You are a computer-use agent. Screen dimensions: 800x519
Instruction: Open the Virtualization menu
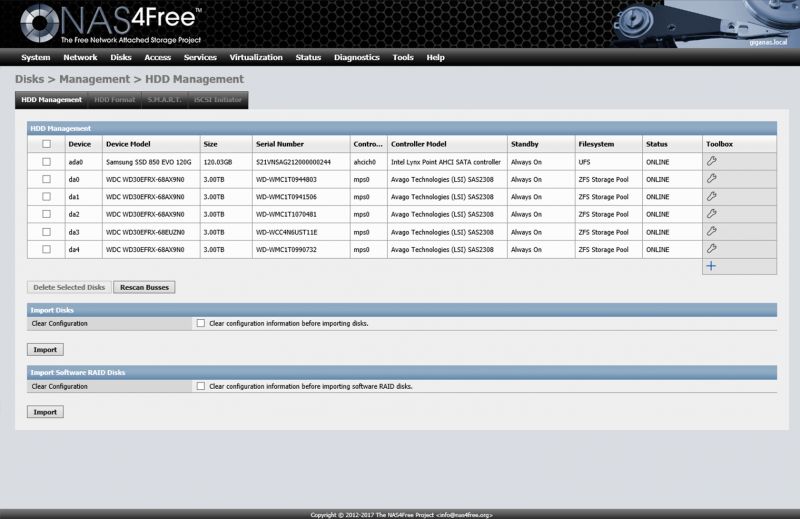click(256, 57)
